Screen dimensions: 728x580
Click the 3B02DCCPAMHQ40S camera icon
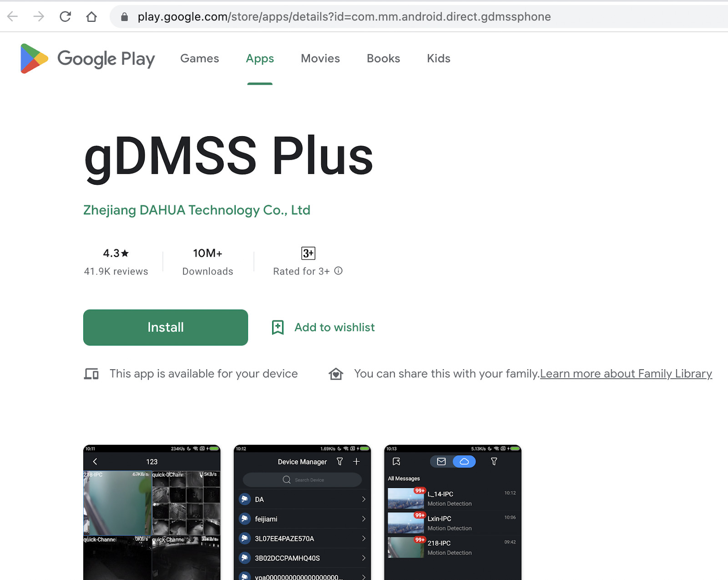click(245, 558)
